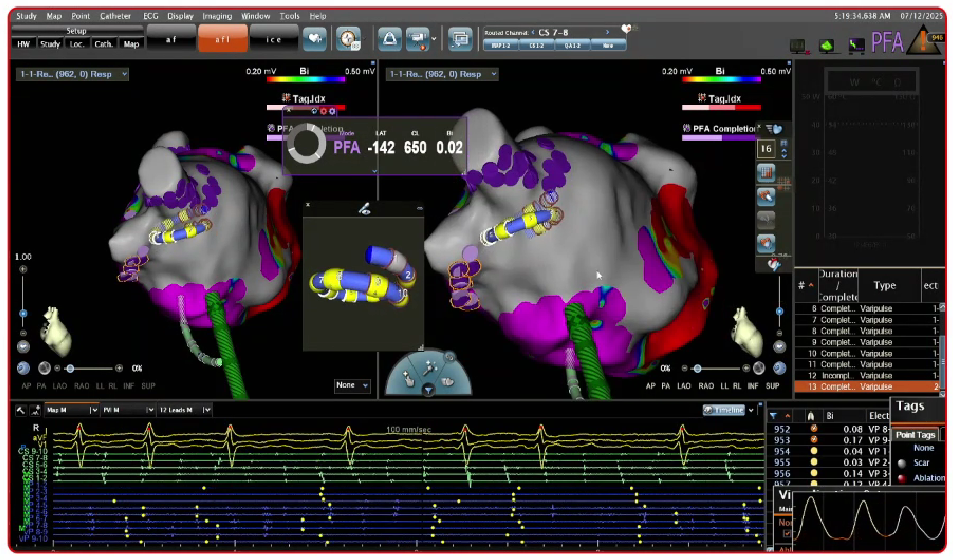
Task: Open the left map 1-1-Re Resp dropdown
Action: point(72,74)
